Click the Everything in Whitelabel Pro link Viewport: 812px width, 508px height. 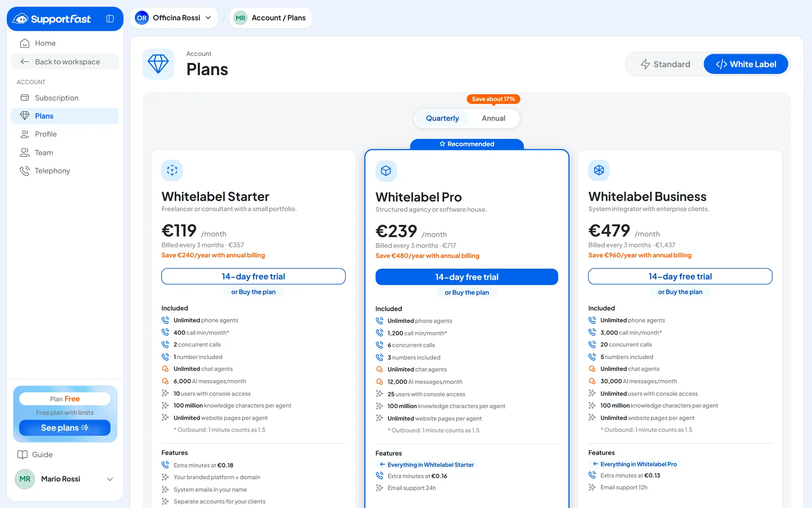click(635, 464)
